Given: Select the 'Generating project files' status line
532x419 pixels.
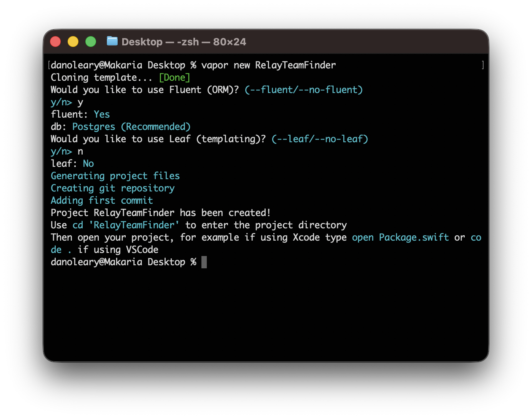Looking at the screenshot, I should point(115,176).
